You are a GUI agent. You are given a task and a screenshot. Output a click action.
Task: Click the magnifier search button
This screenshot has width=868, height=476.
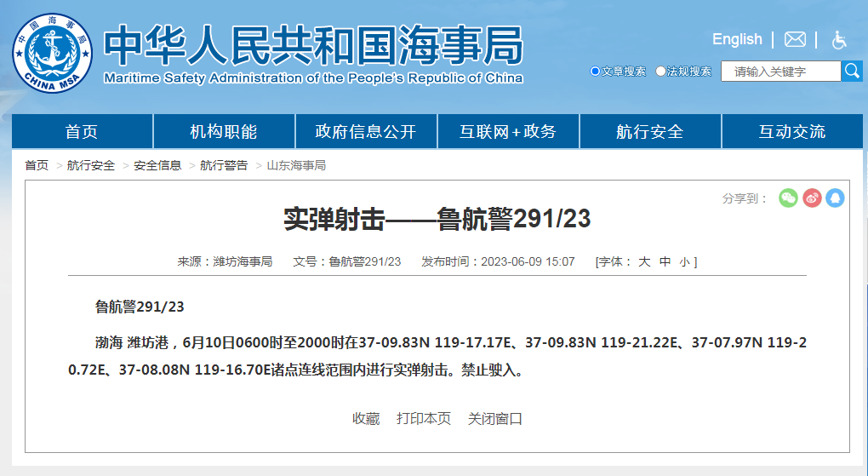[852, 71]
